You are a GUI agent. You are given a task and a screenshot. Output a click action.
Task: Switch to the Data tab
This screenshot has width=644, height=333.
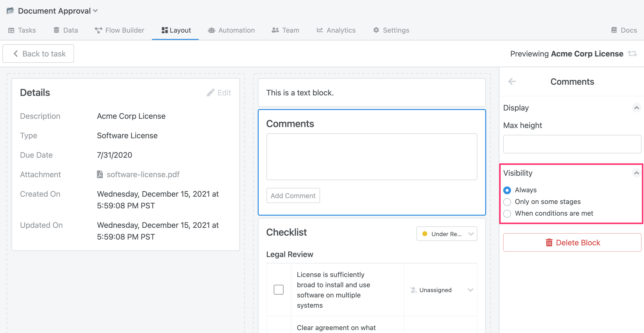[66, 30]
